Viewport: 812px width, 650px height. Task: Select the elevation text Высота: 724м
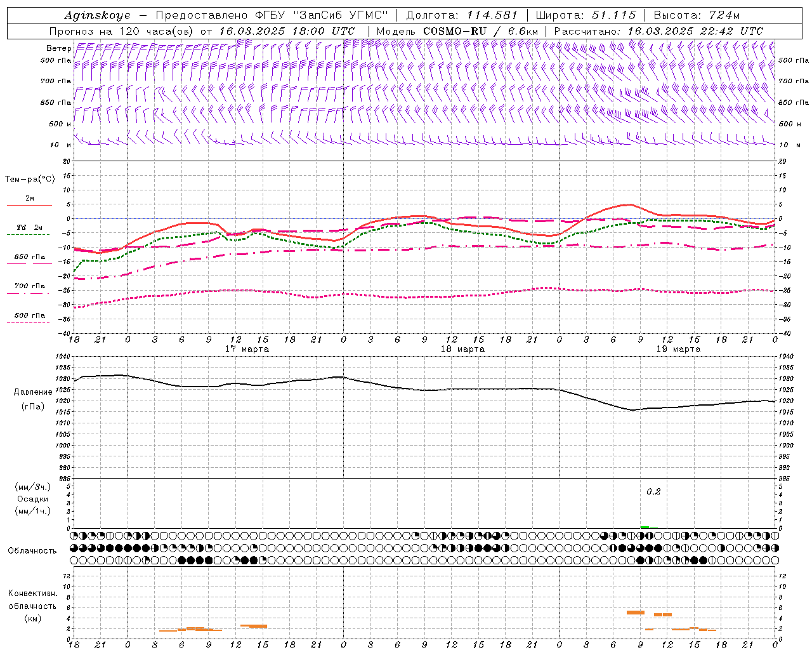pos(697,15)
